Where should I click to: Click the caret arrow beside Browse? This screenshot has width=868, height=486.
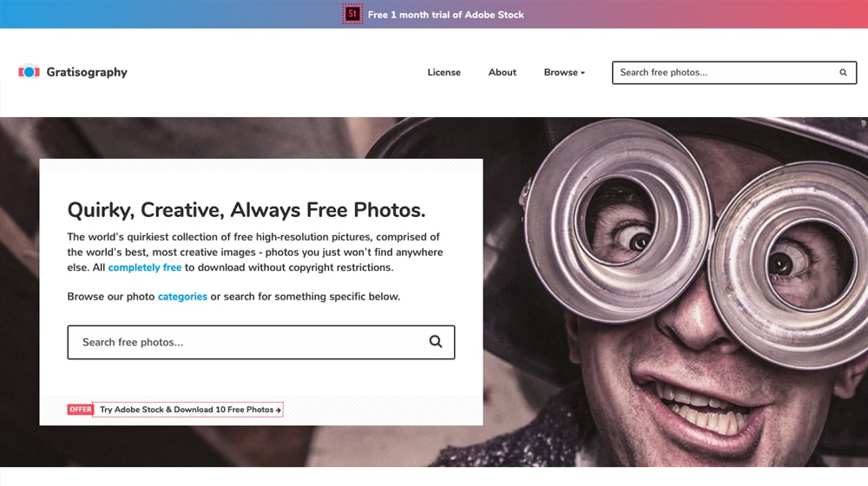583,73
